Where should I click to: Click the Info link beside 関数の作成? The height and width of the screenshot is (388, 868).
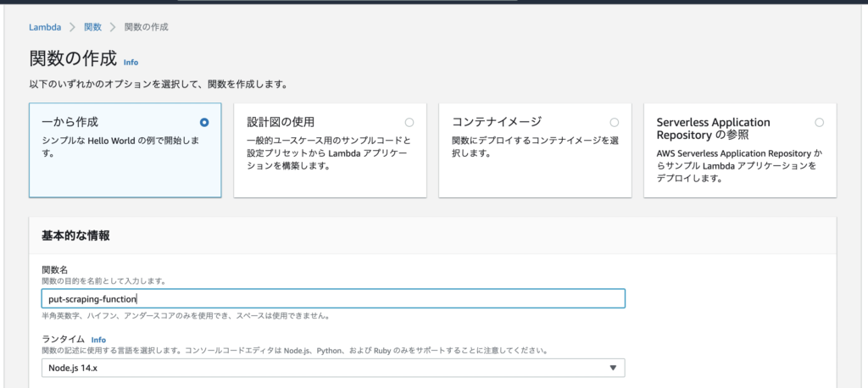coord(131,62)
